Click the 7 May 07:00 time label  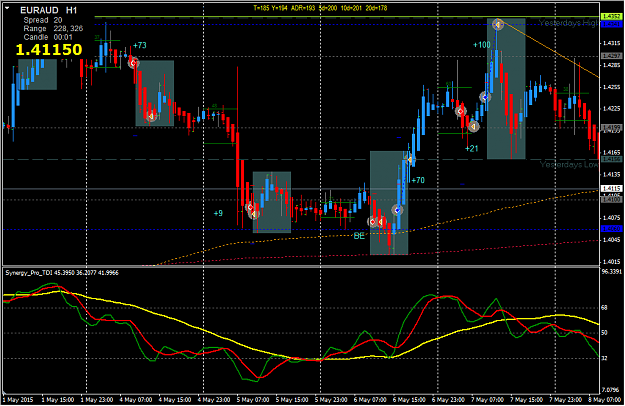coord(487,400)
